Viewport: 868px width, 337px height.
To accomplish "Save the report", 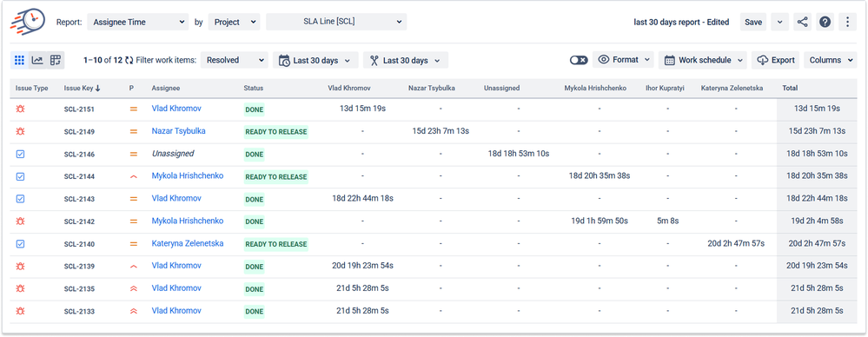I will coord(752,22).
